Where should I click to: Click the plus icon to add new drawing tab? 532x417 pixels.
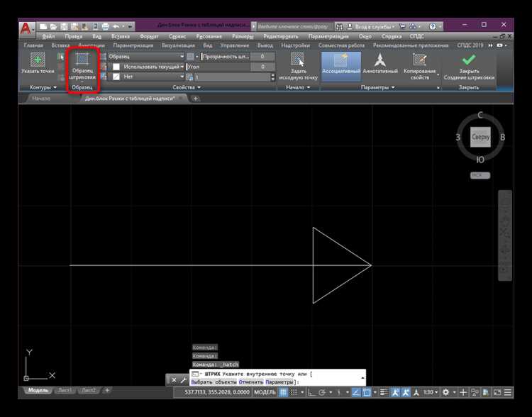(196, 99)
